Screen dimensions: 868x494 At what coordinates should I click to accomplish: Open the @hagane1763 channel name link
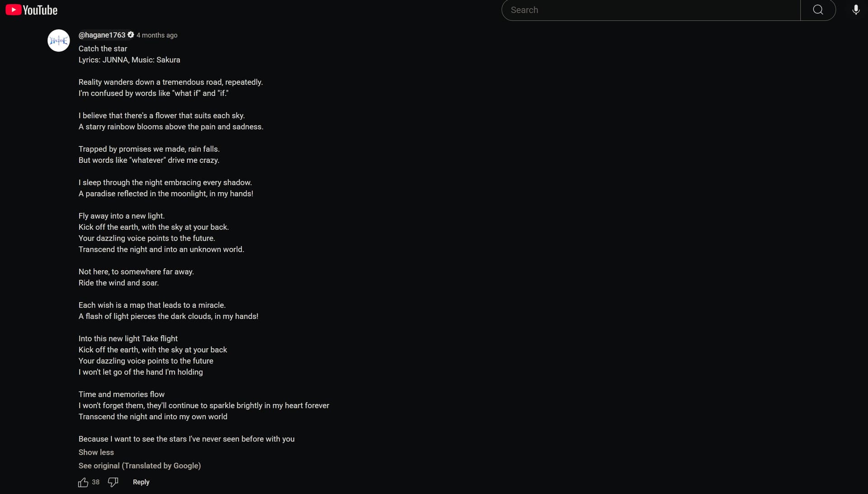(x=102, y=35)
